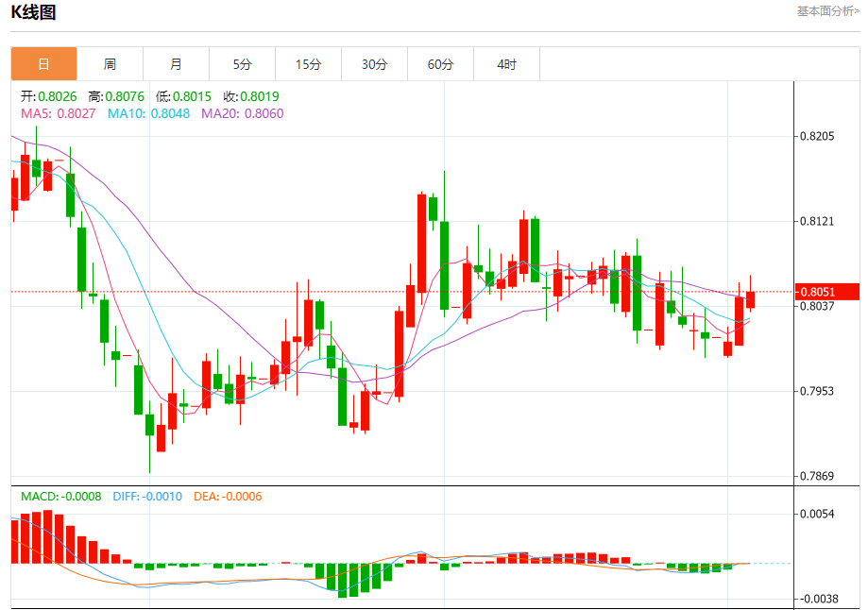This screenshot has width=868, height=610.
Task: Click the MA10: 0.8048 label
Action: (x=148, y=113)
